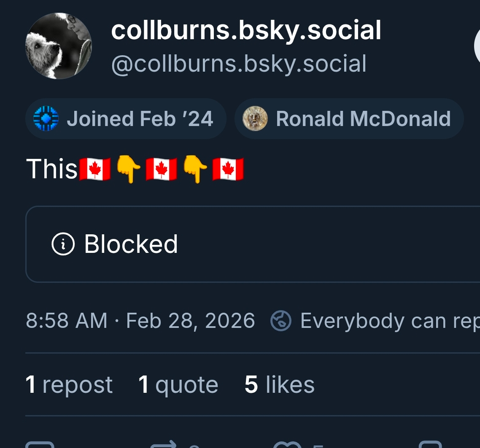Open the Ronald McDonald badge text

363,119
